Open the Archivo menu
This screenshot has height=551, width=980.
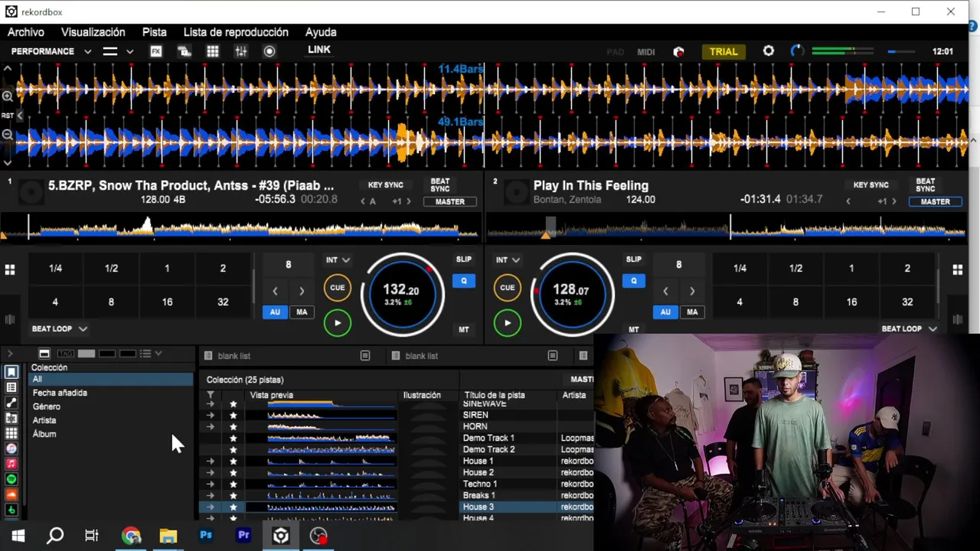tap(26, 32)
